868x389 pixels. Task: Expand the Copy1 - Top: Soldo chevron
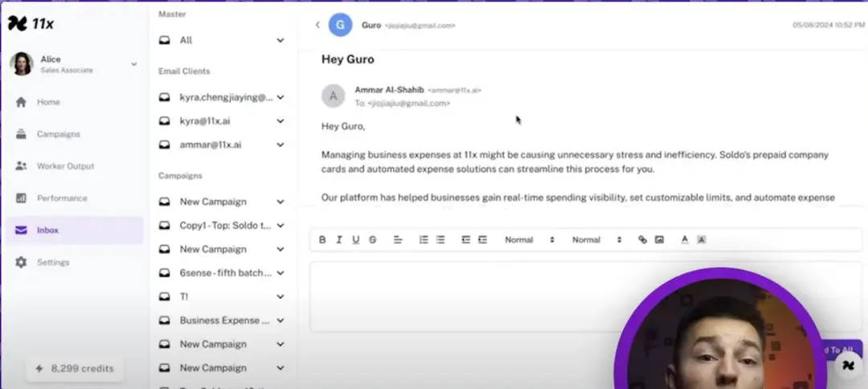coord(280,226)
